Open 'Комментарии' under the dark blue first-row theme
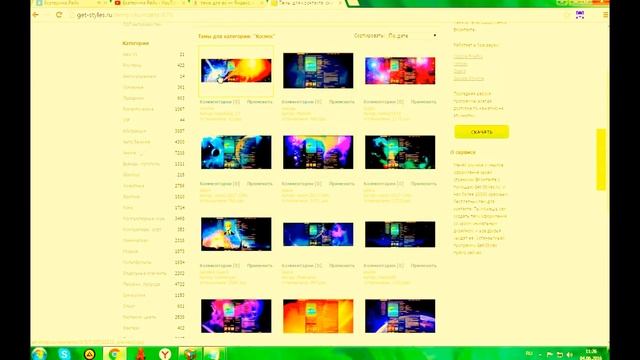Image resolution: width=640 pixels, height=360 pixels. [302, 102]
